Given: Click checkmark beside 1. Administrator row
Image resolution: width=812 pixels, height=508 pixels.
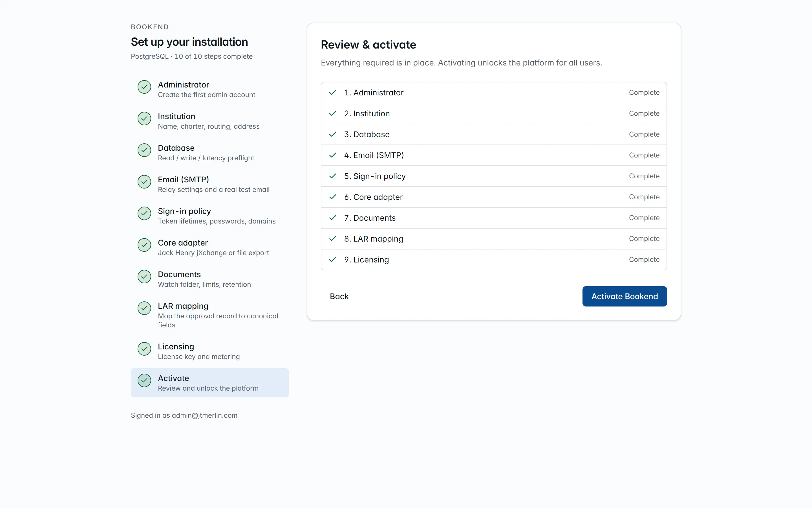Looking at the screenshot, I should pyautogui.click(x=332, y=92).
